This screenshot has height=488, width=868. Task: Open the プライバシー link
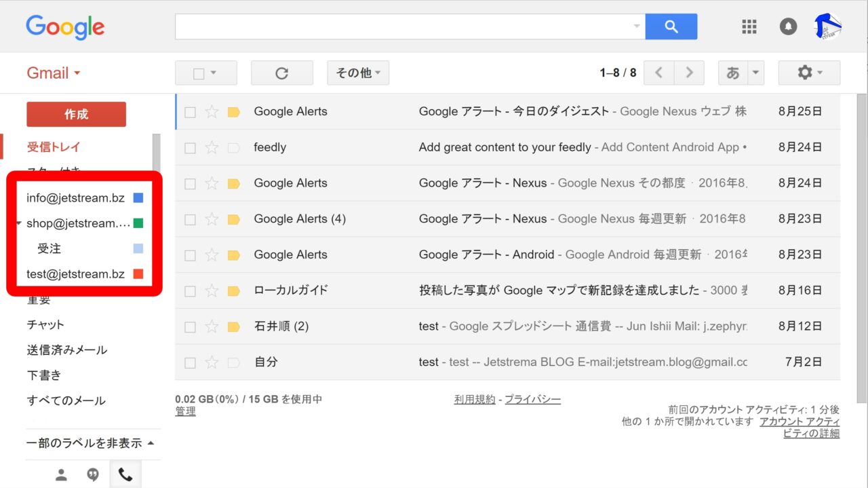pos(532,400)
